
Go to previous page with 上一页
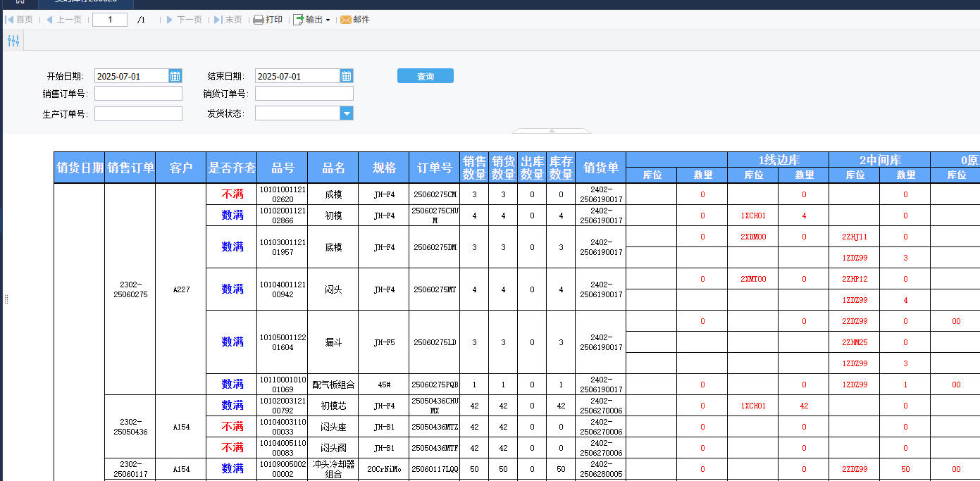[64, 20]
